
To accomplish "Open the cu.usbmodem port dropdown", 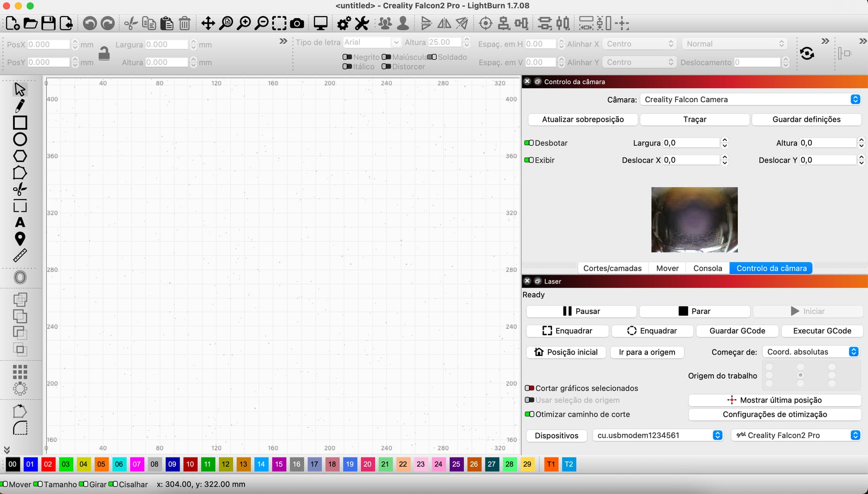I will coord(658,435).
